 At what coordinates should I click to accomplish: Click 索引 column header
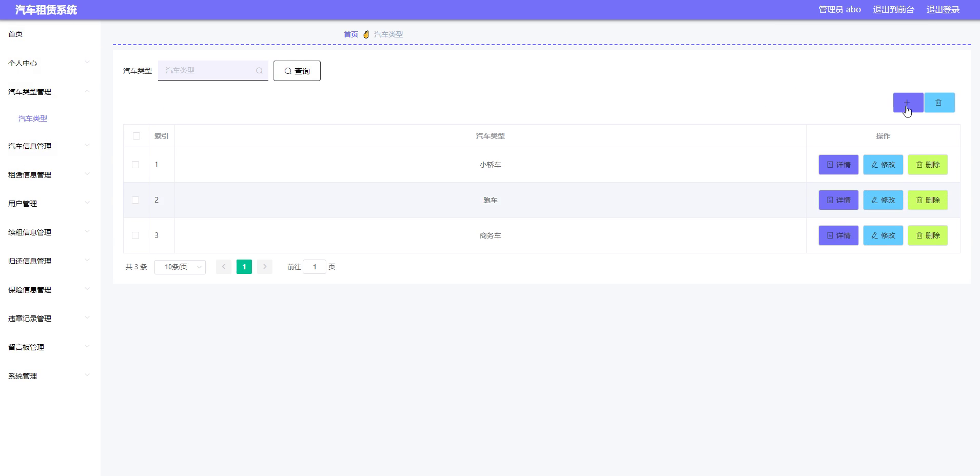point(162,136)
